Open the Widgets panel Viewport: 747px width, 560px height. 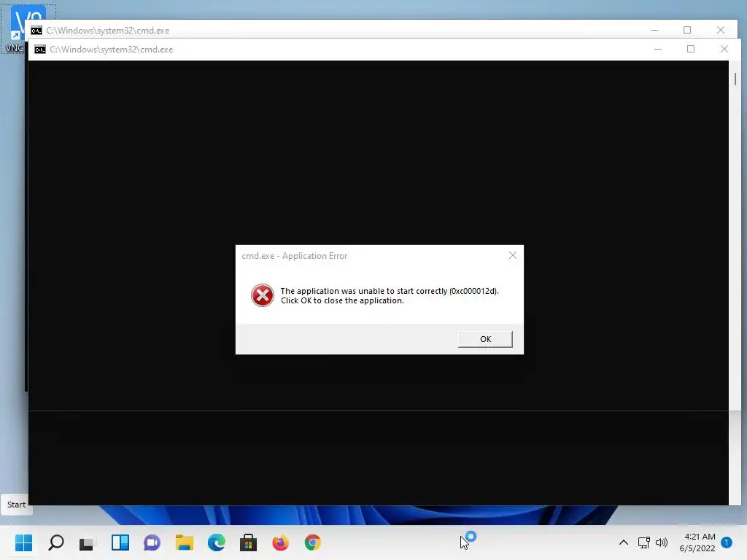[120, 542]
